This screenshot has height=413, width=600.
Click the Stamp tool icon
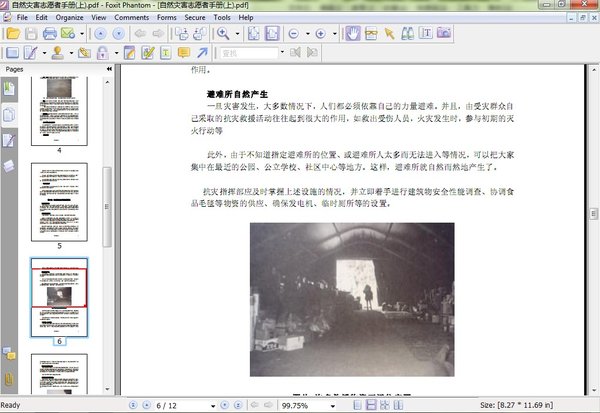[57, 53]
